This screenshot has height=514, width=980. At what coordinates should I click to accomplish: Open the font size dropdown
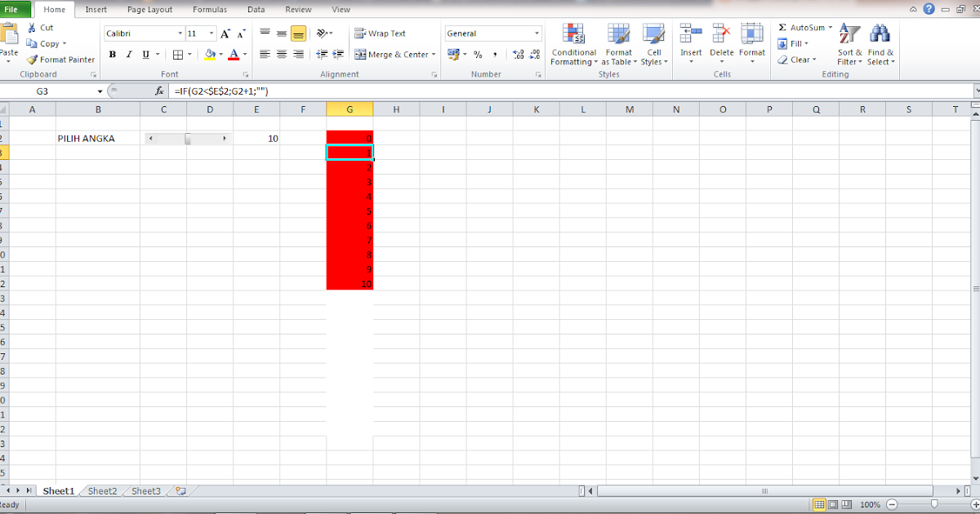point(211,33)
